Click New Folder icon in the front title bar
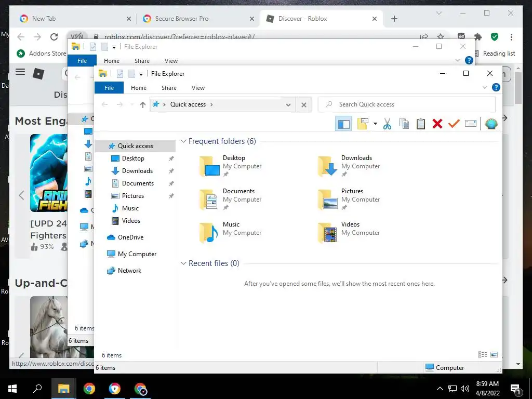Image resolution: width=532 pixels, height=399 pixels. [x=131, y=74]
